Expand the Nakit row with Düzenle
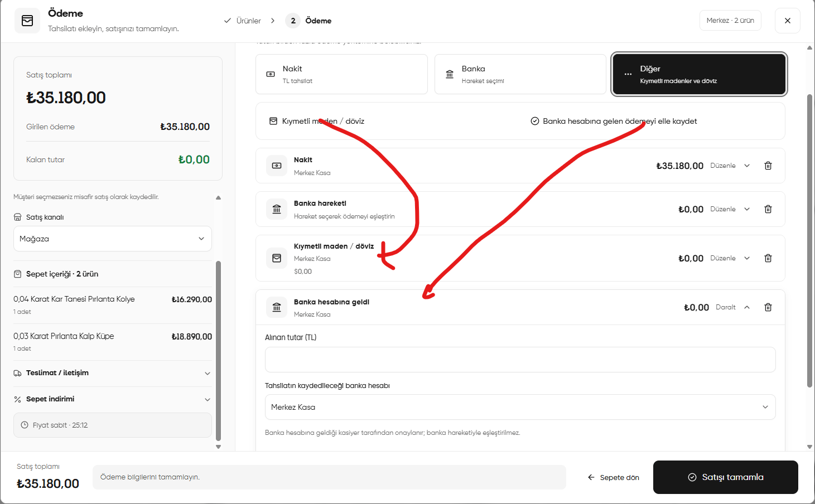This screenshot has width=815, height=504. point(730,166)
